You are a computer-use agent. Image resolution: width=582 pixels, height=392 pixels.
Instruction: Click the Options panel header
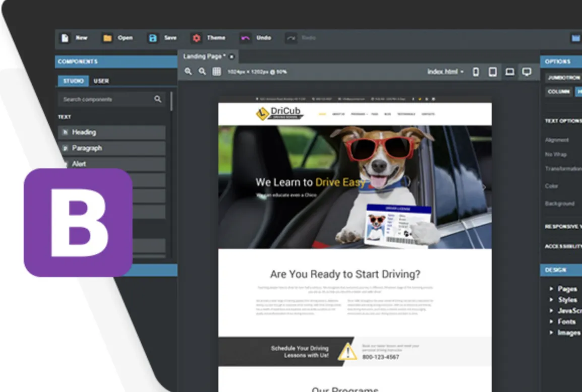tap(561, 61)
